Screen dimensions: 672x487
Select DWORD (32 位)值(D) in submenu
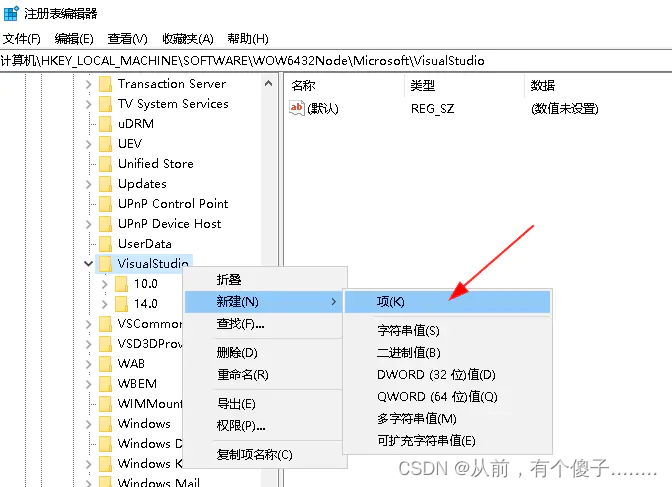point(447,375)
